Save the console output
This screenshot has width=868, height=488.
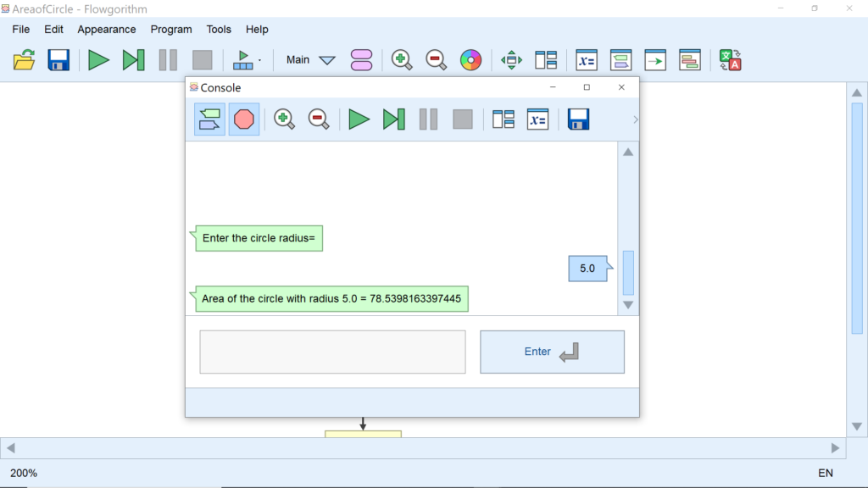(577, 119)
